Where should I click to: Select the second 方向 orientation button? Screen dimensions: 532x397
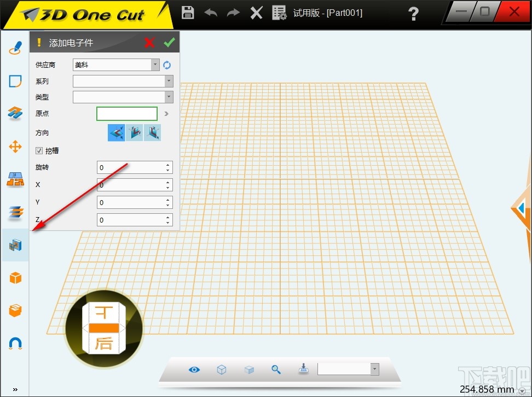coord(134,132)
